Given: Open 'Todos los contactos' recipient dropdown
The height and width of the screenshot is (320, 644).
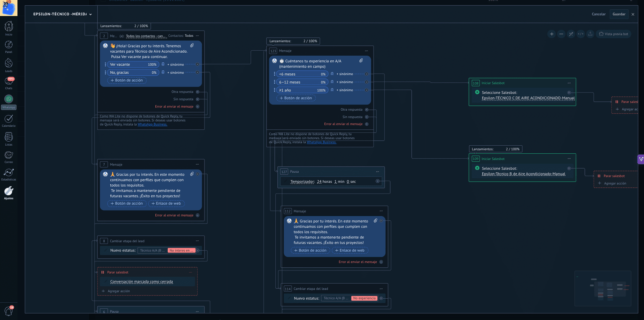Looking at the screenshot, I should [146, 36].
